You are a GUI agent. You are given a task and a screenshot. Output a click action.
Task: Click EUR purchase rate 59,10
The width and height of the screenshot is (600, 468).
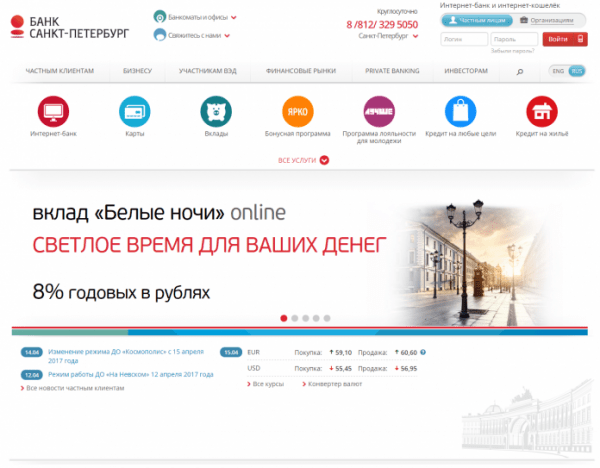[x=343, y=352]
